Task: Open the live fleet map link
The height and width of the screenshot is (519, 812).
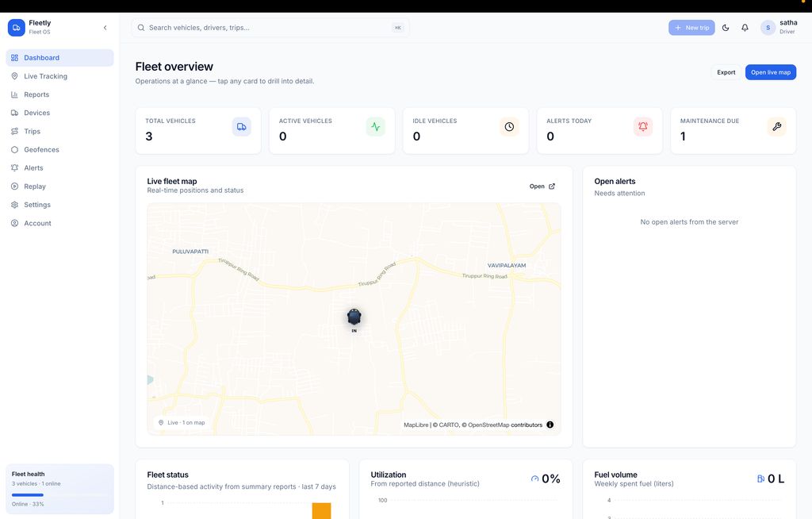Action: (x=542, y=186)
